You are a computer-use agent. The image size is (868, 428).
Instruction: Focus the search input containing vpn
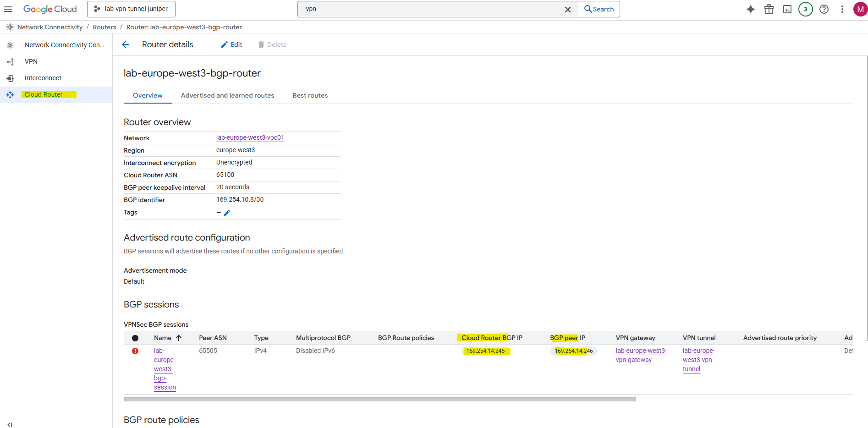pyautogui.click(x=431, y=9)
